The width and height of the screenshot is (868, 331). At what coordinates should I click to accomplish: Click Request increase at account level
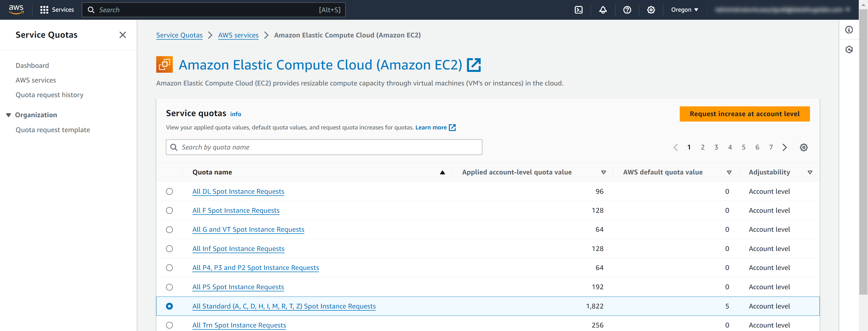click(x=744, y=114)
